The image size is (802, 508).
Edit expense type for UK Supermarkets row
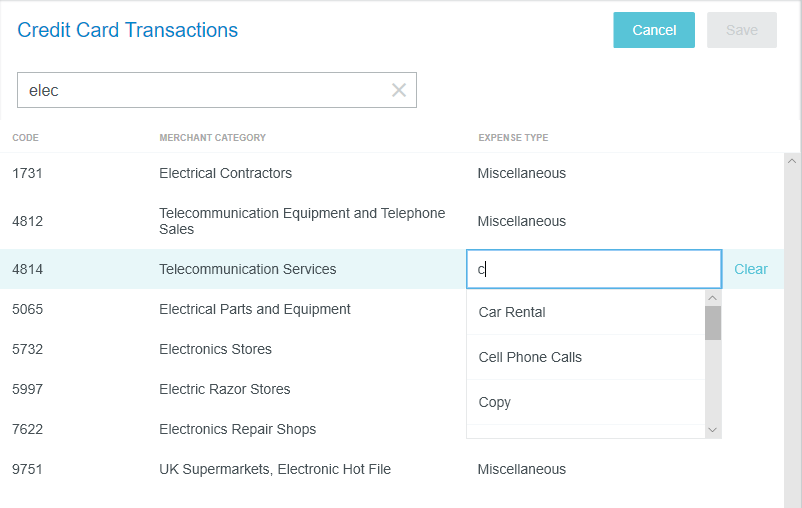521,469
